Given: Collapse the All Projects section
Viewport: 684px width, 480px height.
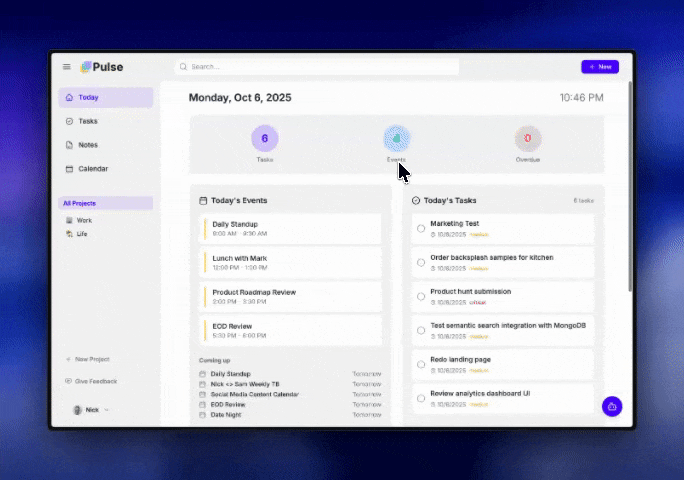Looking at the screenshot, I should pos(104,203).
